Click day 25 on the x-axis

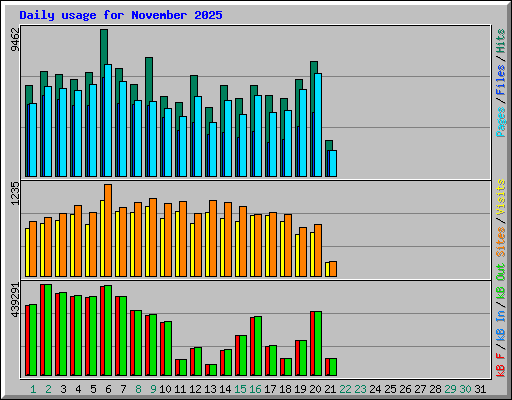click(x=390, y=389)
